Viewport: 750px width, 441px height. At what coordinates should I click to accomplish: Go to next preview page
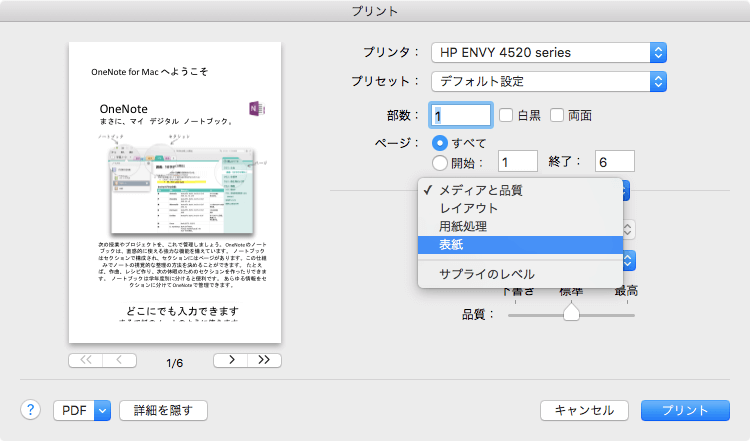tap(231, 360)
